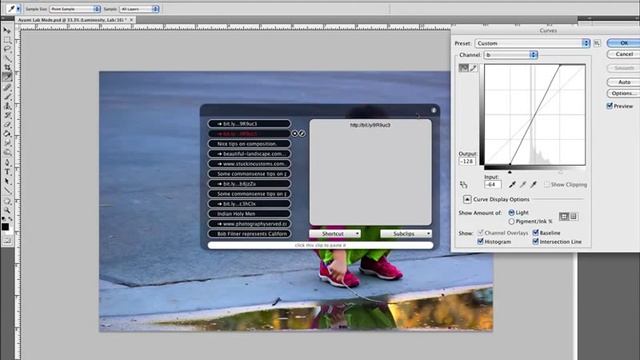Select the Path Selection tool
Screen dimensions: 640x360
pos(7,181)
